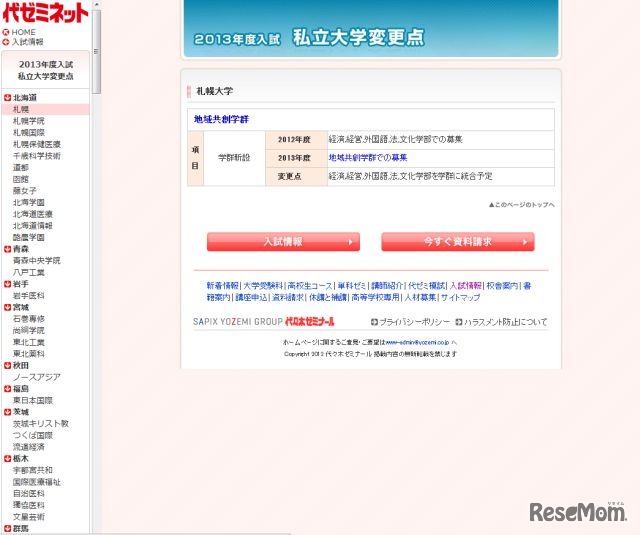Screen dimensions: 640x535
Task: Select 札幌国際 in the sidebar
Action: click(x=29, y=133)
